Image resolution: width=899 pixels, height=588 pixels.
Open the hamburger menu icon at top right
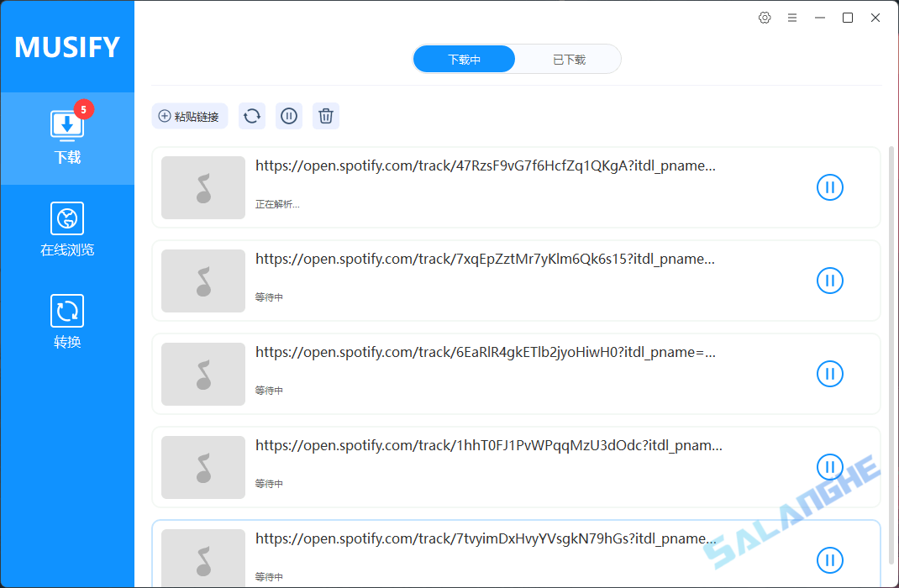pyautogui.click(x=791, y=17)
